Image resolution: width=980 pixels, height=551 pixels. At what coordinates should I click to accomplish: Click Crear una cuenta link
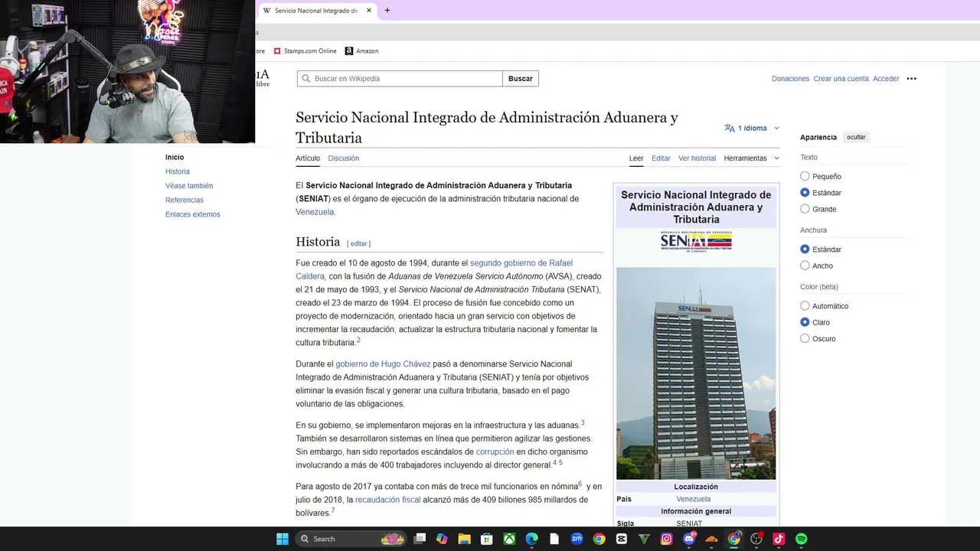(841, 78)
